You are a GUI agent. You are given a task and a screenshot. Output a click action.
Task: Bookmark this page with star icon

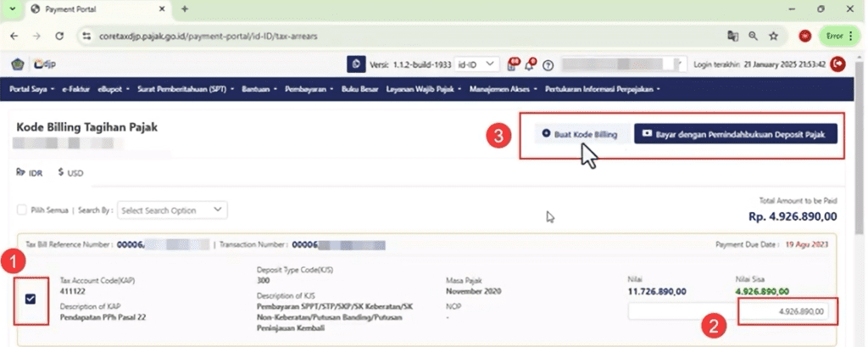[773, 36]
